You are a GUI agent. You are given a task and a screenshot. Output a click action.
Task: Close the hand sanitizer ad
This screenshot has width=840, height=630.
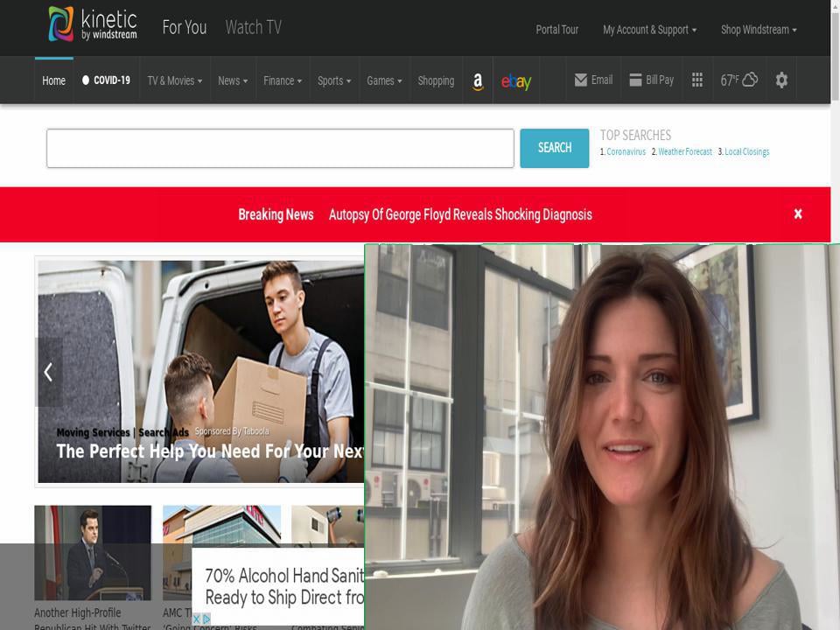click(x=197, y=619)
